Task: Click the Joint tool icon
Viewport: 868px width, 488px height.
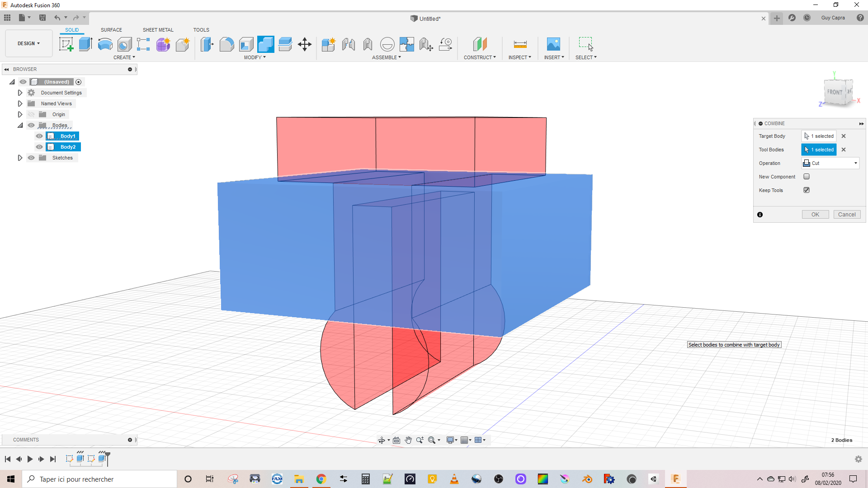Action: (x=349, y=44)
